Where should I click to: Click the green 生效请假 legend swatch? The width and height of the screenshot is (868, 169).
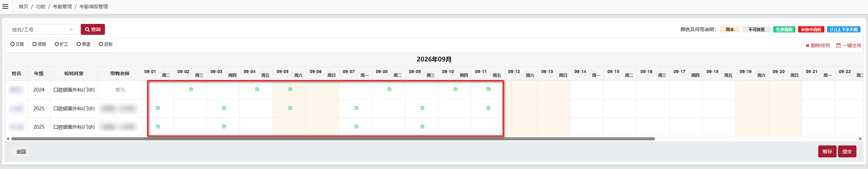point(784,30)
